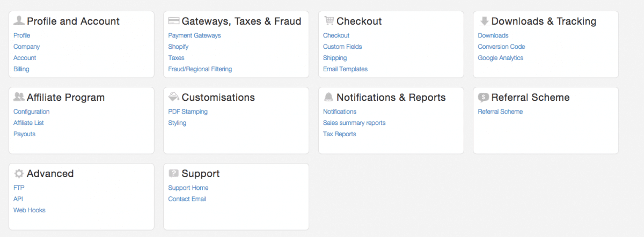Open affiliate Configuration link
Viewport: 644px width, 237px height.
[31, 112]
